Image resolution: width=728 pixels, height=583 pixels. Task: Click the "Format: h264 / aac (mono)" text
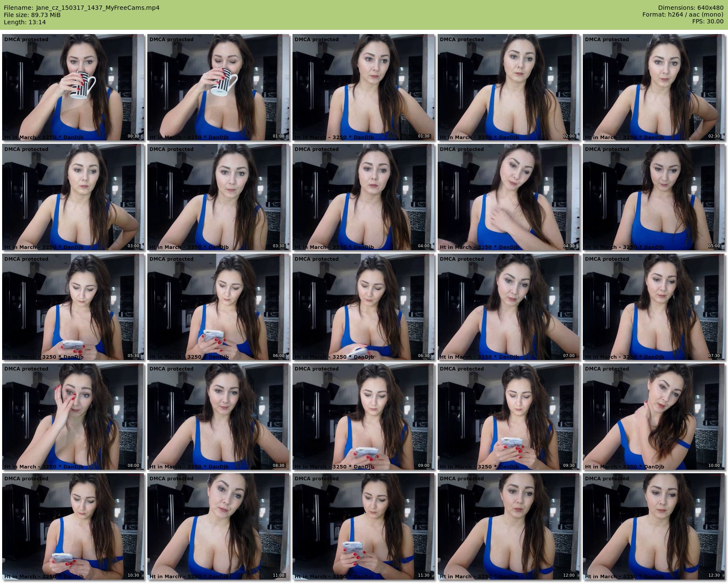pyautogui.click(x=683, y=15)
